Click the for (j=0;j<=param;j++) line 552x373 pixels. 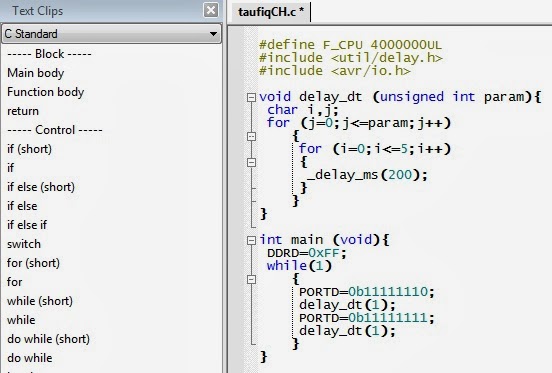pyautogui.click(x=359, y=123)
